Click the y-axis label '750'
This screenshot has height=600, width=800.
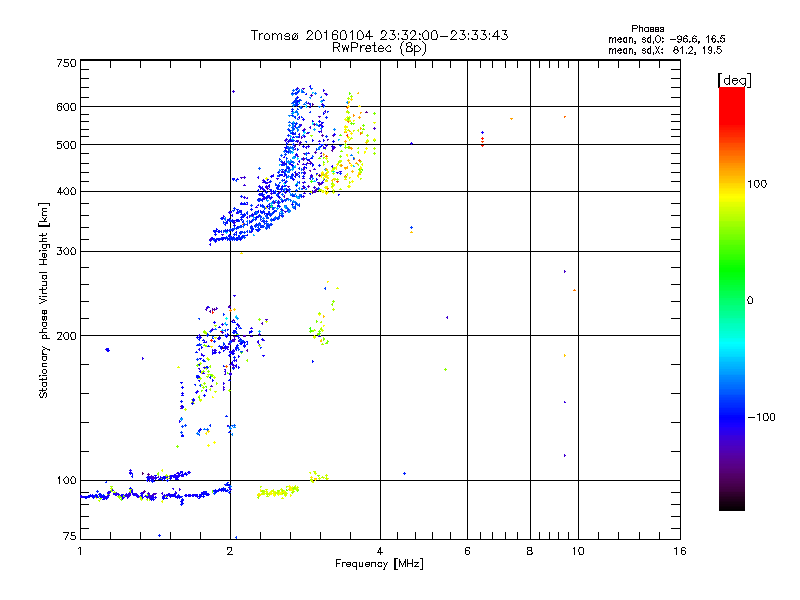coord(66,63)
